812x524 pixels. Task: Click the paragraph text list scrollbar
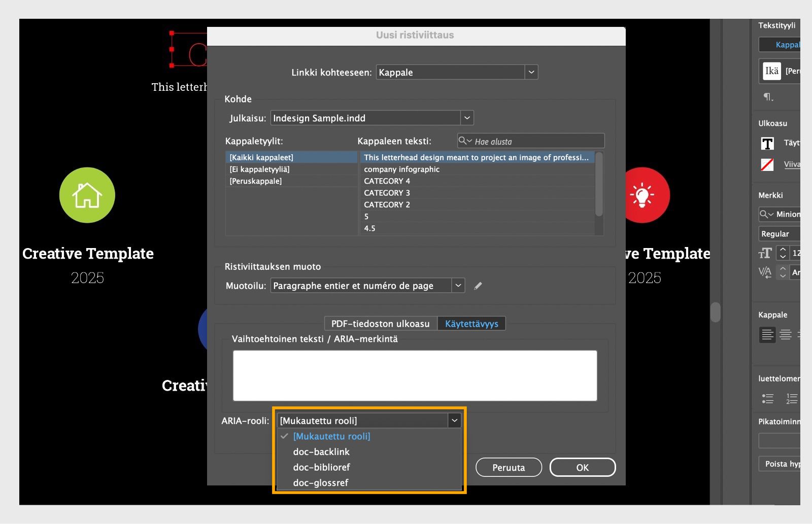pyautogui.click(x=599, y=184)
